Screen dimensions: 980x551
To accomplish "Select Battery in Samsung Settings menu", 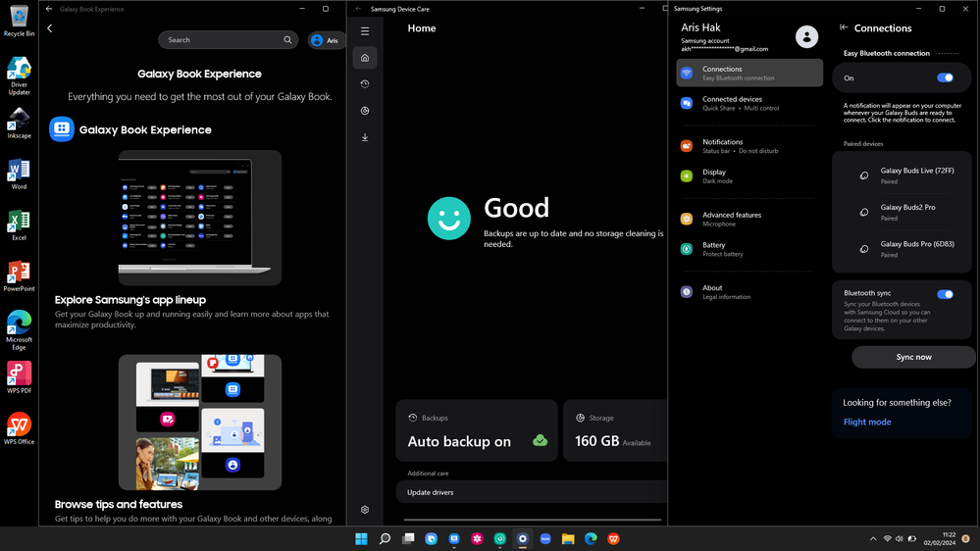I will (x=749, y=249).
